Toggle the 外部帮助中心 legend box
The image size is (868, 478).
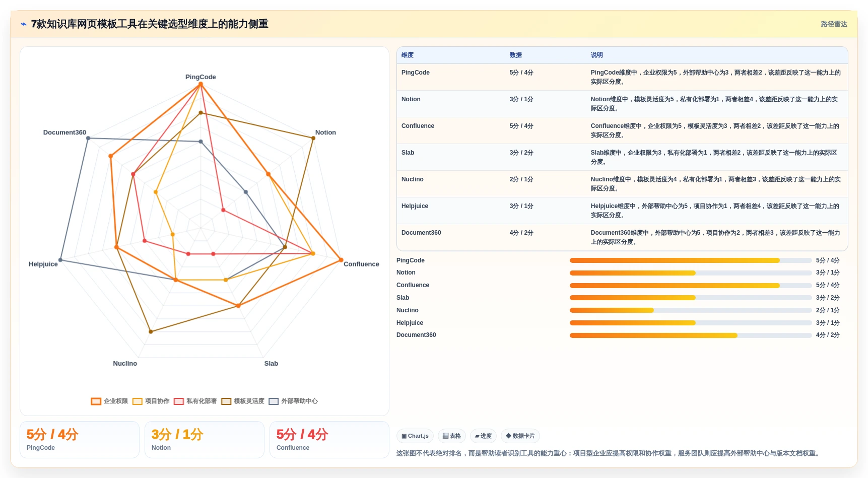(x=274, y=401)
